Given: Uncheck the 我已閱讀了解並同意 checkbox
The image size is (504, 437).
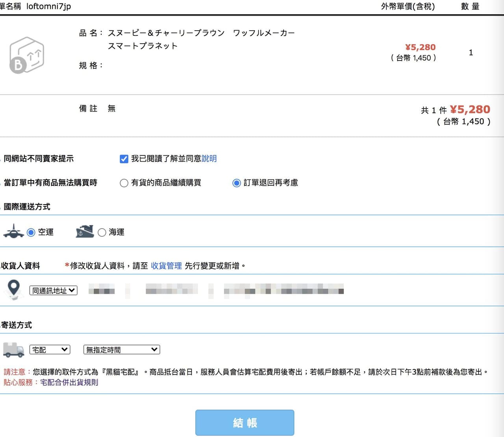Looking at the screenshot, I should [124, 159].
